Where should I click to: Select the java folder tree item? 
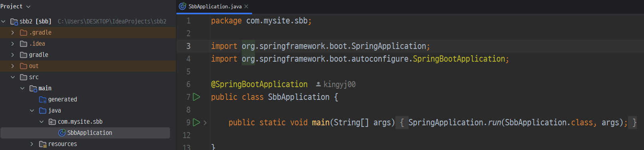55,111
